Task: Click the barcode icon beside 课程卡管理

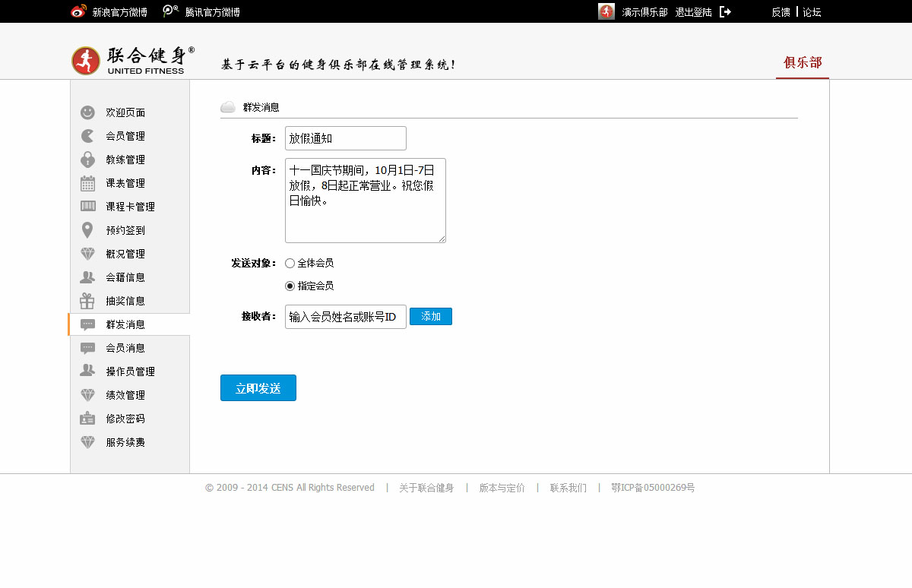Action: click(x=87, y=207)
